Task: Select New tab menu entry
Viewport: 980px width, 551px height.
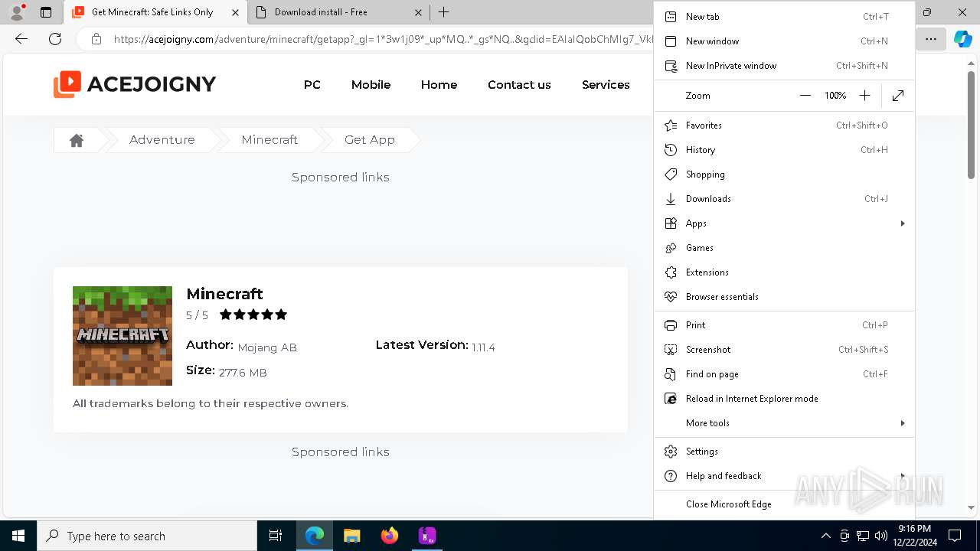Action: [x=785, y=17]
